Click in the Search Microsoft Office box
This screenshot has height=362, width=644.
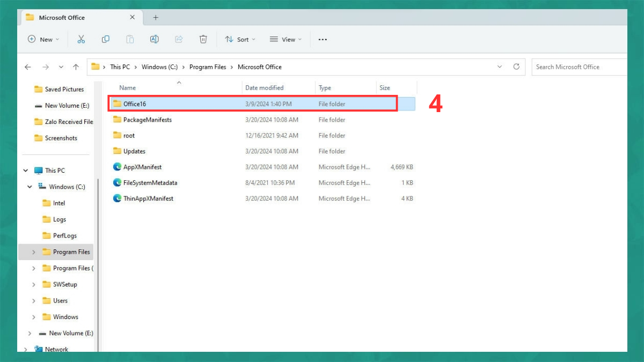[x=580, y=67]
